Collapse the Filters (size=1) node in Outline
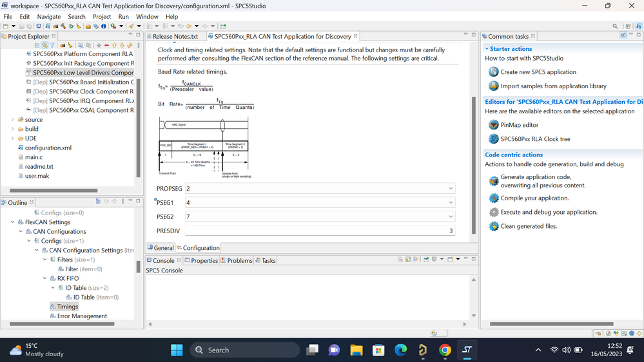 coord(44,260)
